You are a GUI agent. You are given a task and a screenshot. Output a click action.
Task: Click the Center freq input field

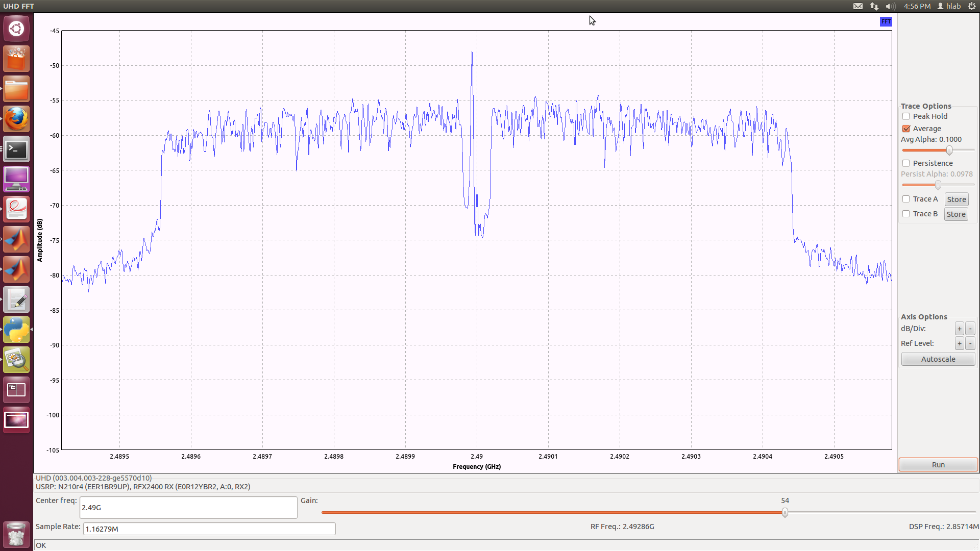tap(188, 508)
